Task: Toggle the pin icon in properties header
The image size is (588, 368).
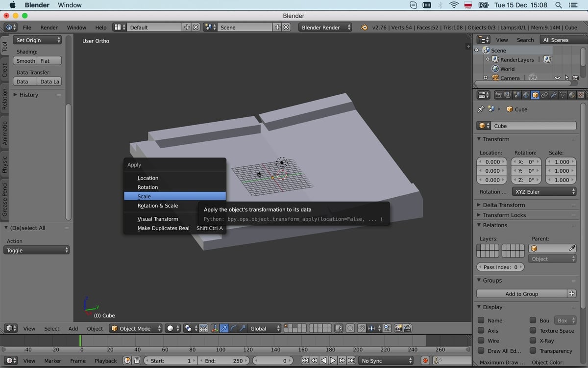Action: pos(481,109)
